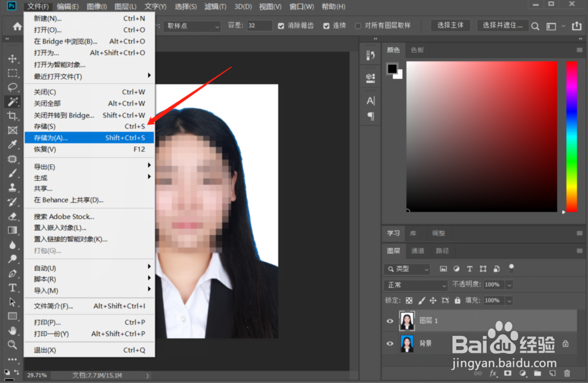Hide 图层 1 with eye icon
The height and width of the screenshot is (383, 588).
coord(390,321)
